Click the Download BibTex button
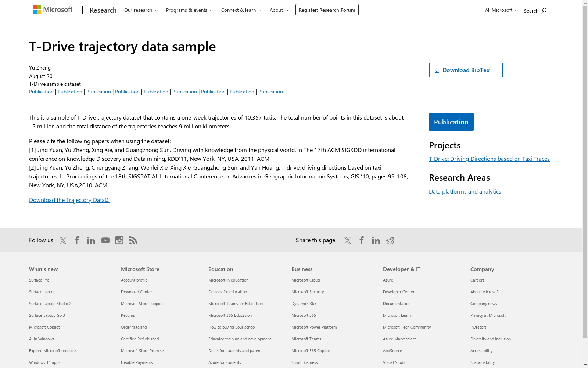Viewport: 588px width, 368px height. click(x=466, y=70)
